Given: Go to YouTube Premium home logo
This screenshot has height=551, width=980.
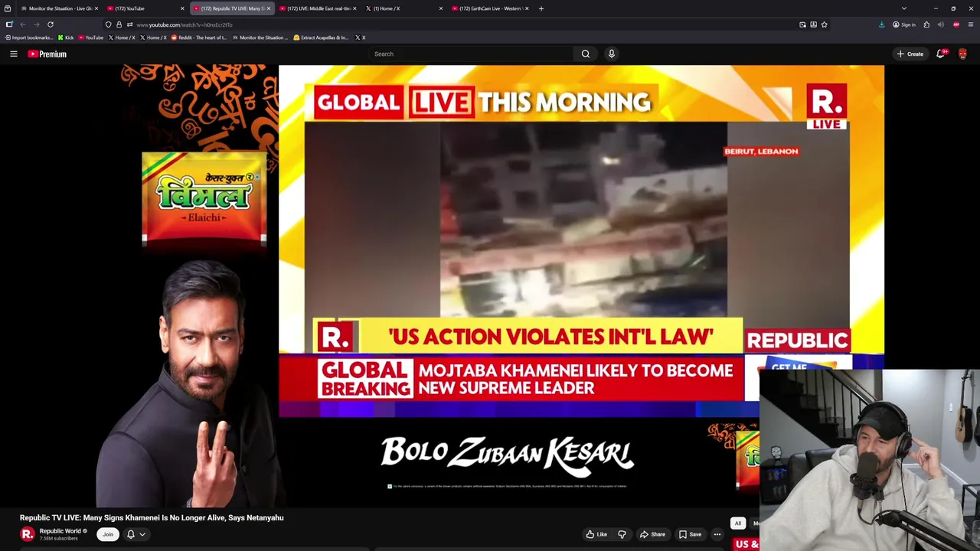Looking at the screenshot, I should coord(47,54).
